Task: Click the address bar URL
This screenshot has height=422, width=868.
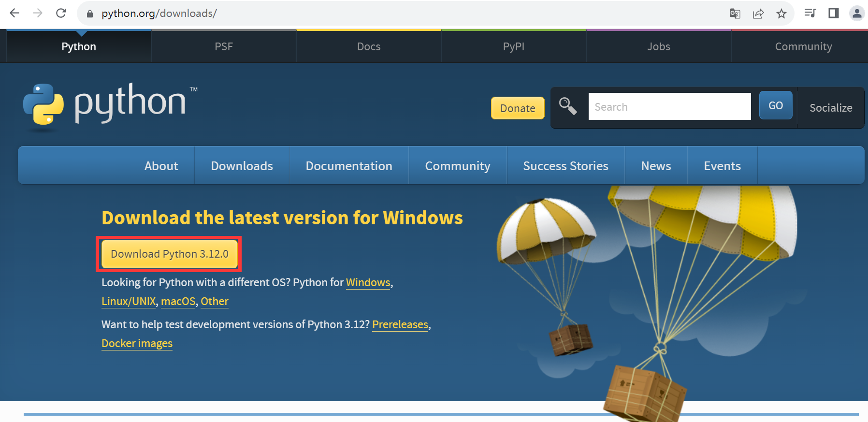Action: point(159,14)
